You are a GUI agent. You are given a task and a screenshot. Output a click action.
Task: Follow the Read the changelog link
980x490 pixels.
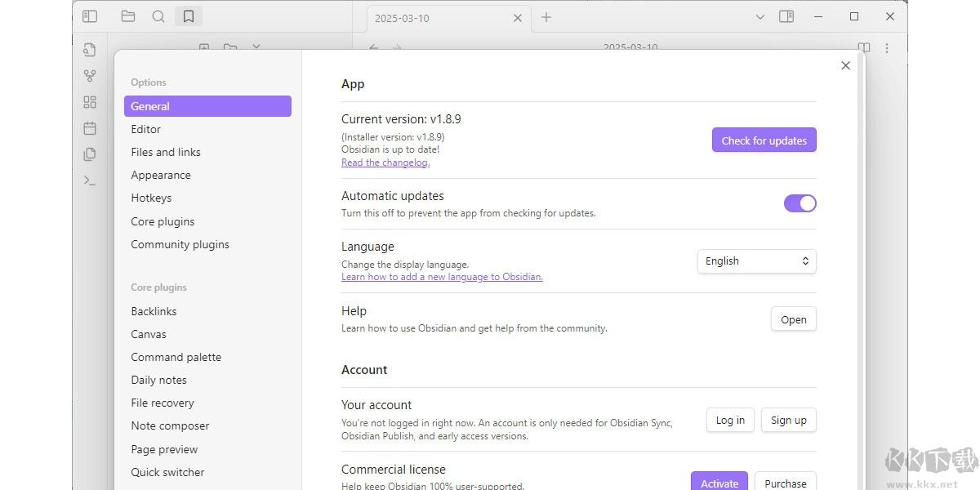click(x=385, y=163)
